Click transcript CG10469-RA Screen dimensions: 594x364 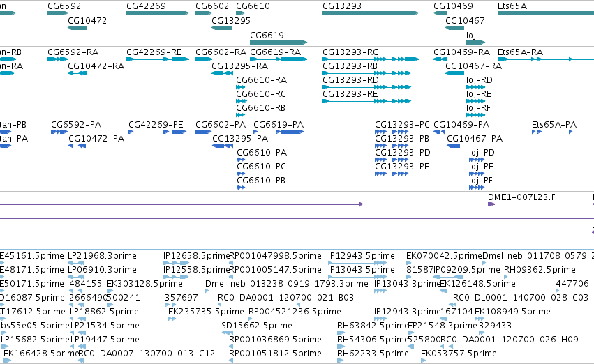click(x=461, y=52)
